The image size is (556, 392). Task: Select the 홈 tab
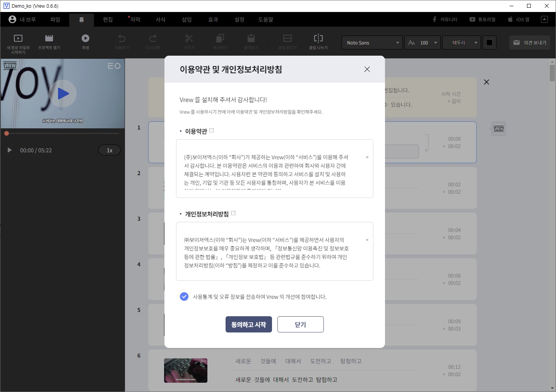click(x=82, y=20)
